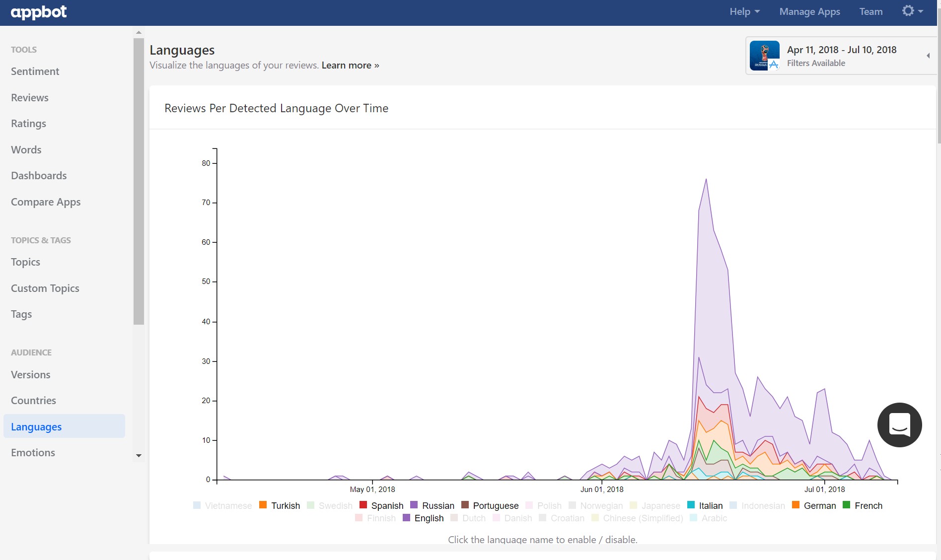This screenshot has width=941, height=560.
Task: Click the purple Russian color swatch
Action: point(414,505)
